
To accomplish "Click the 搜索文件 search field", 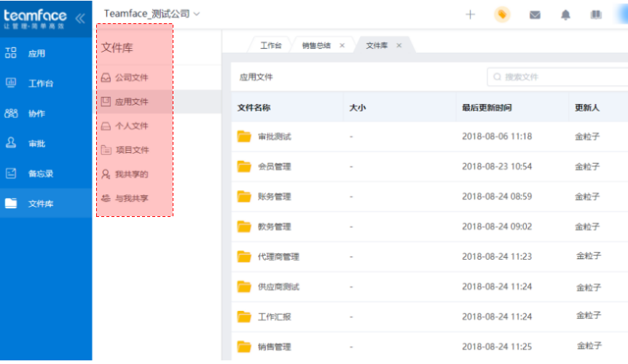I will pyautogui.click(x=557, y=76).
